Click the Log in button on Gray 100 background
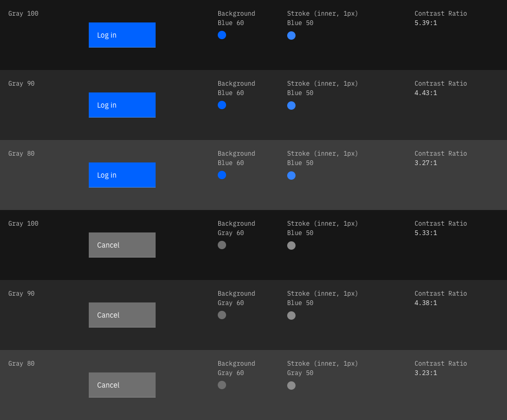 click(x=122, y=35)
